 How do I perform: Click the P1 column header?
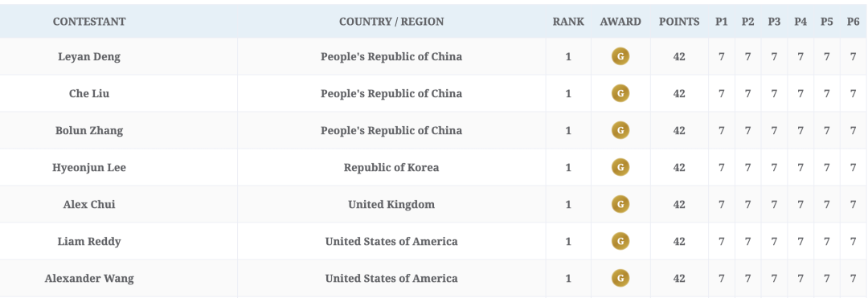click(x=721, y=22)
